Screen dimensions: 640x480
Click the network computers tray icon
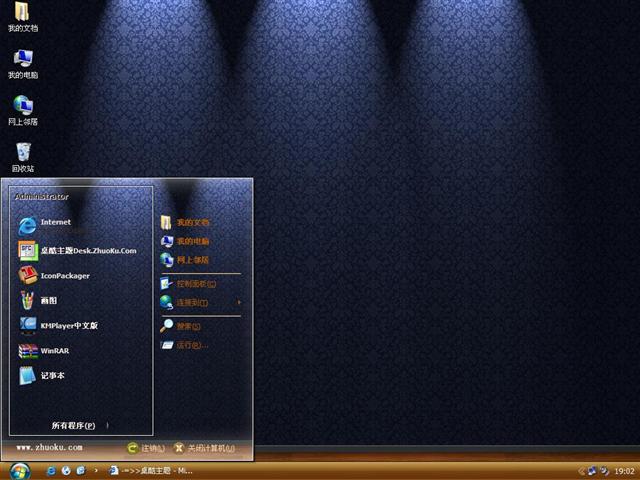pyautogui.click(x=591, y=471)
